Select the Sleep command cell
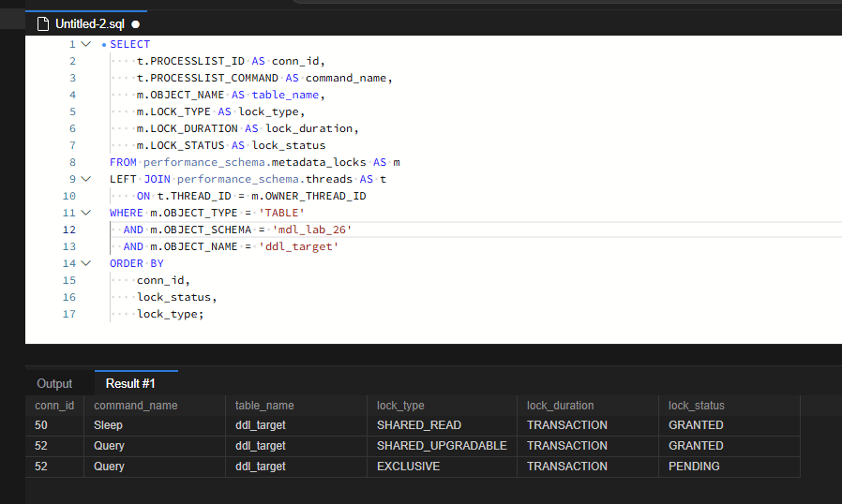 (x=155, y=425)
